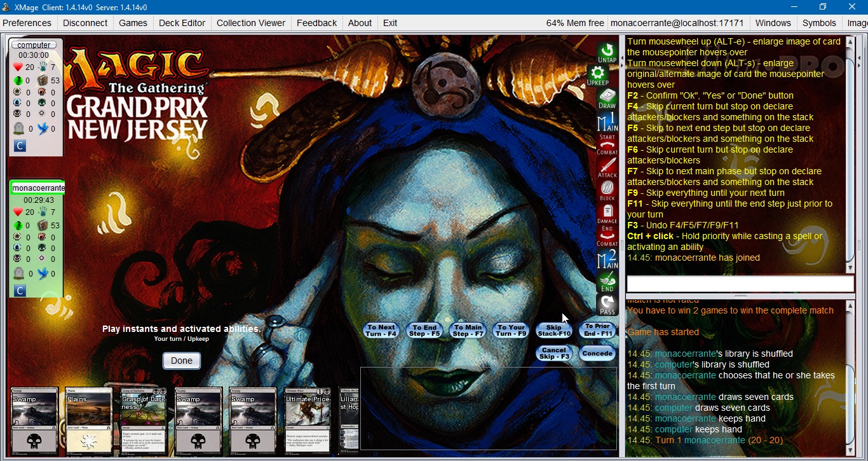
Task: Select the Draw phase icon
Action: tap(607, 99)
